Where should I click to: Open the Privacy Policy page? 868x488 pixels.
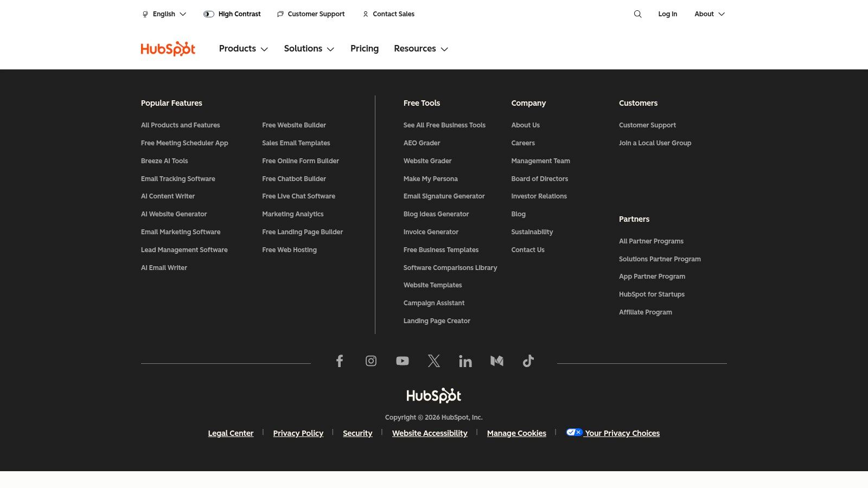298,433
